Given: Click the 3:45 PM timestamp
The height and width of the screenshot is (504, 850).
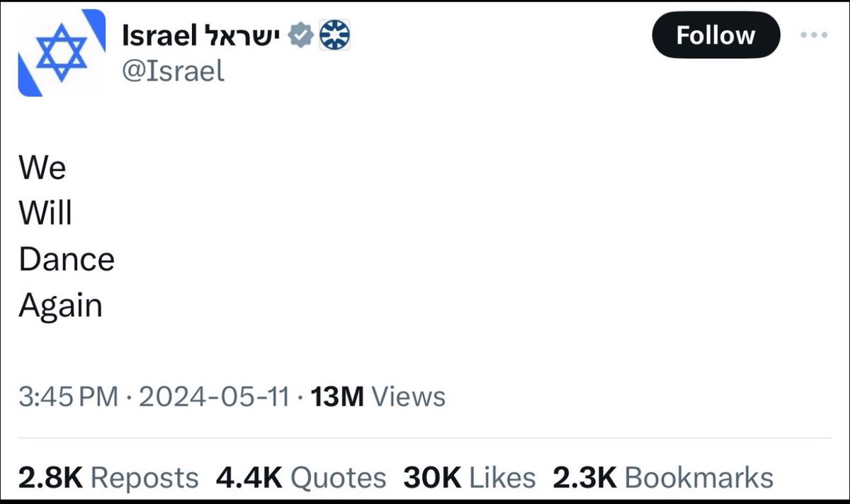Looking at the screenshot, I should click(x=68, y=396).
